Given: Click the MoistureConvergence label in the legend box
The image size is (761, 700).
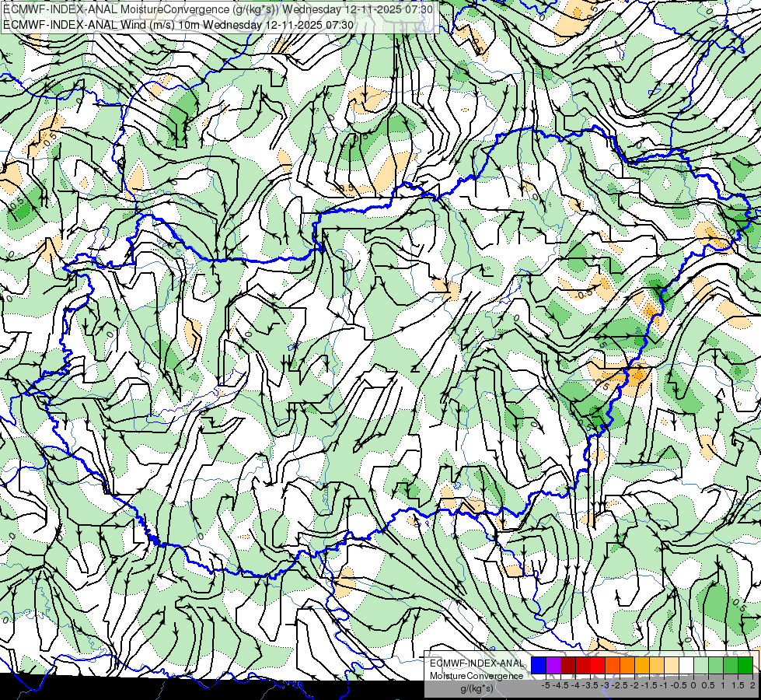Looking at the screenshot, I should (x=476, y=676).
